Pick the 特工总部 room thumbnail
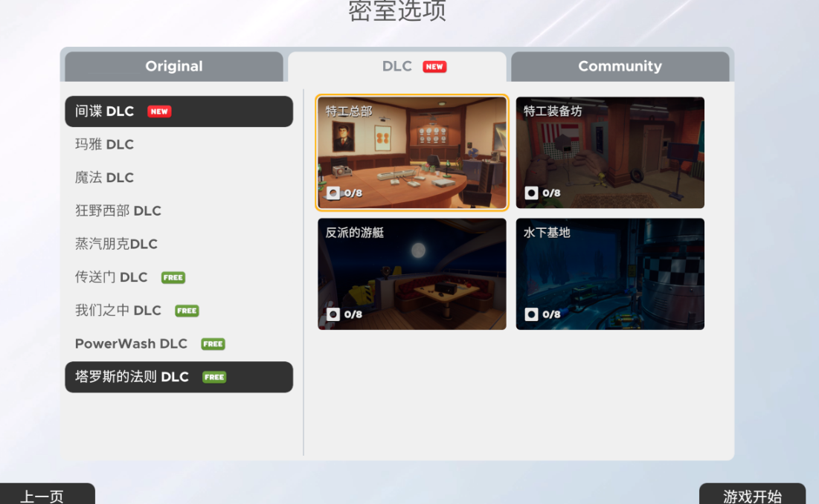The image size is (819, 504). 411,152
